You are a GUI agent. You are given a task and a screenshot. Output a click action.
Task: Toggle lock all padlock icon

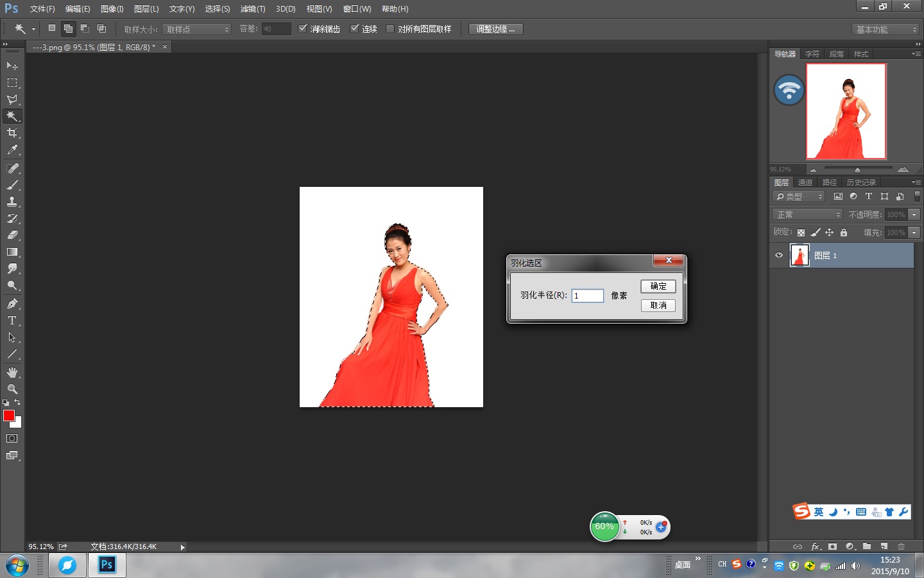click(844, 232)
